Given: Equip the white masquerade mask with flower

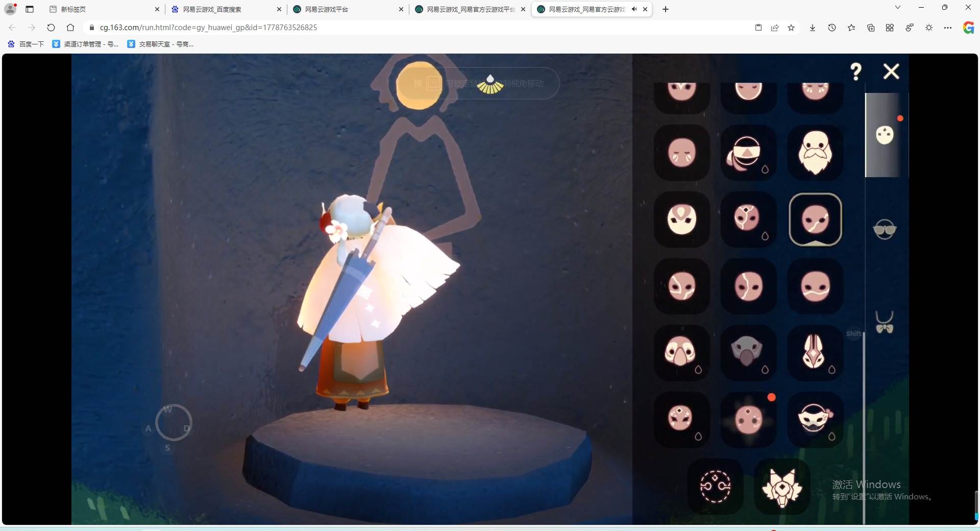Looking at the screenshot, I should [815, 420].
